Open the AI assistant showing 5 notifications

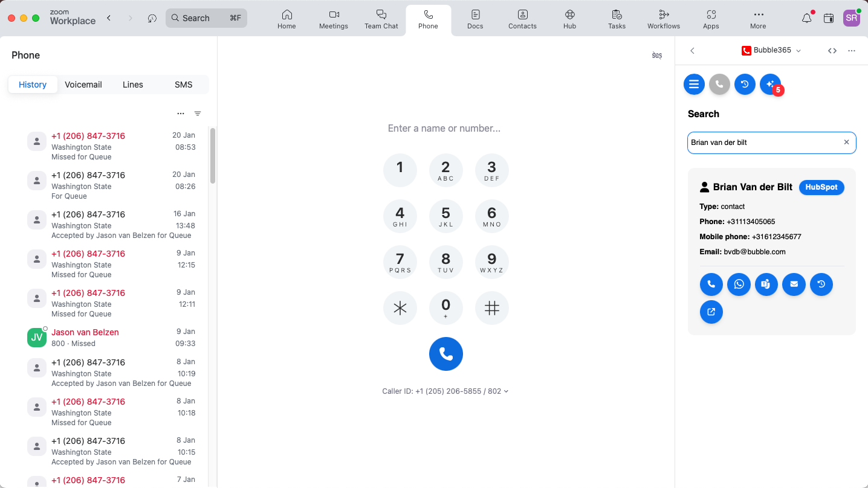[x=770, y=84]
